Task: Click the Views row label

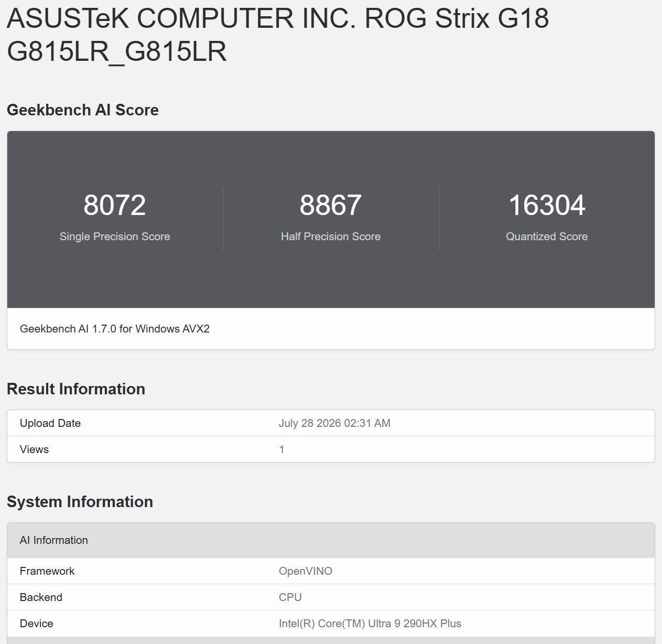Action: (34, 449)
